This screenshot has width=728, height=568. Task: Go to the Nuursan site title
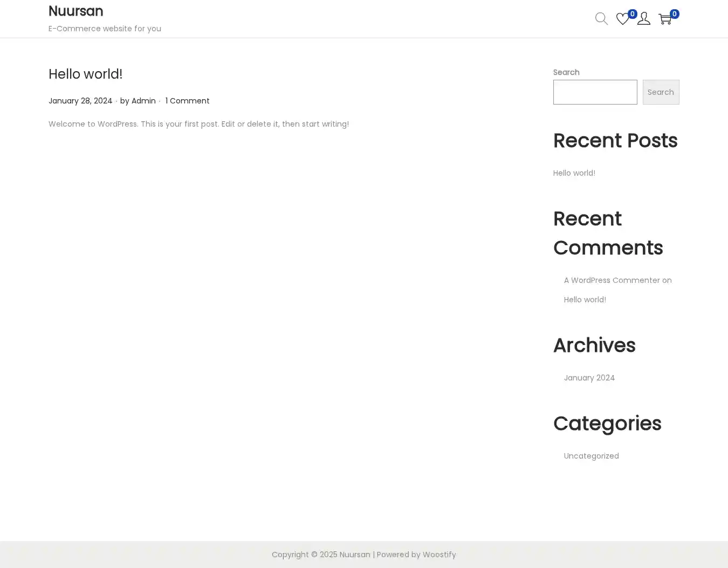(75, 11)
